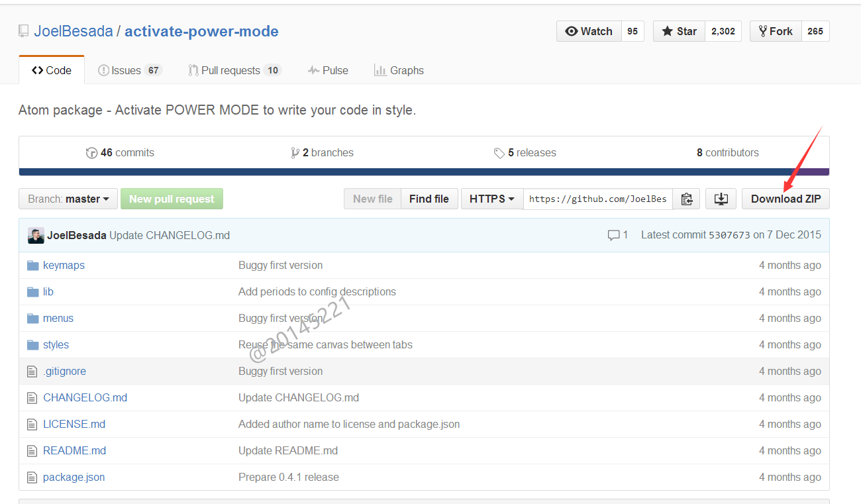Viewport: 861px width, 504px height.
Task: Watch this repository
Action: (589, 31)
